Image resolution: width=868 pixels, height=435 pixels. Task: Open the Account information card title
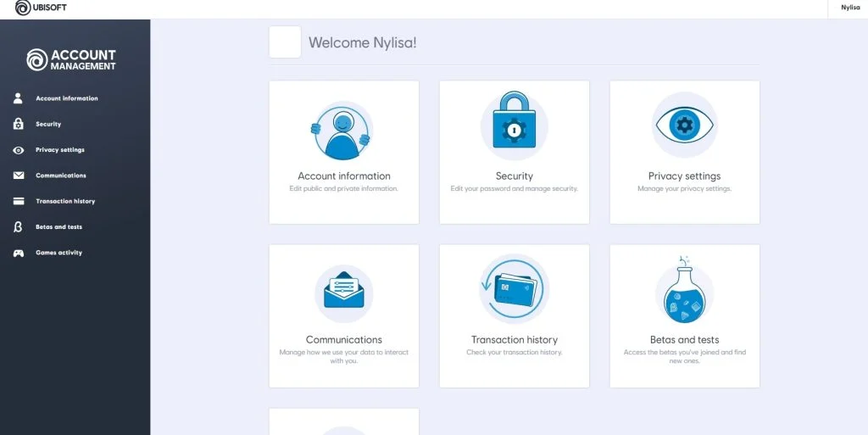(x=344, y=176)
